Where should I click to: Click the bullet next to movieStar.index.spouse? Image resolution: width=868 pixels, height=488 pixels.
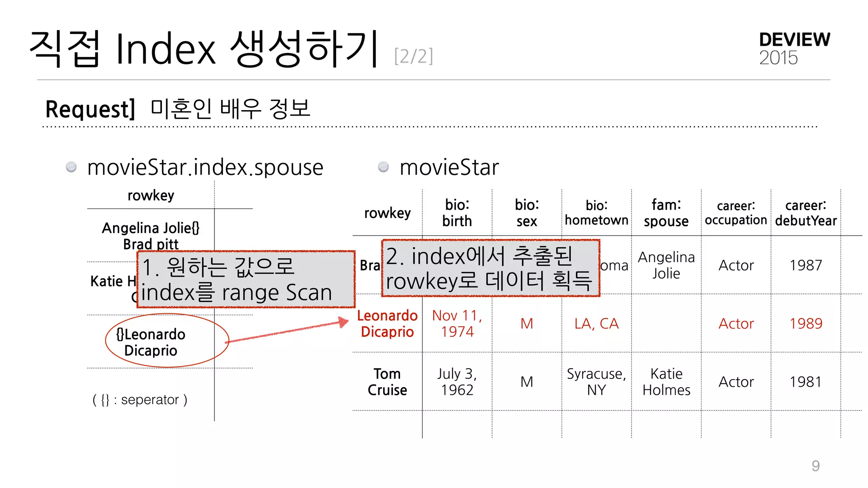tap(71, 167)
